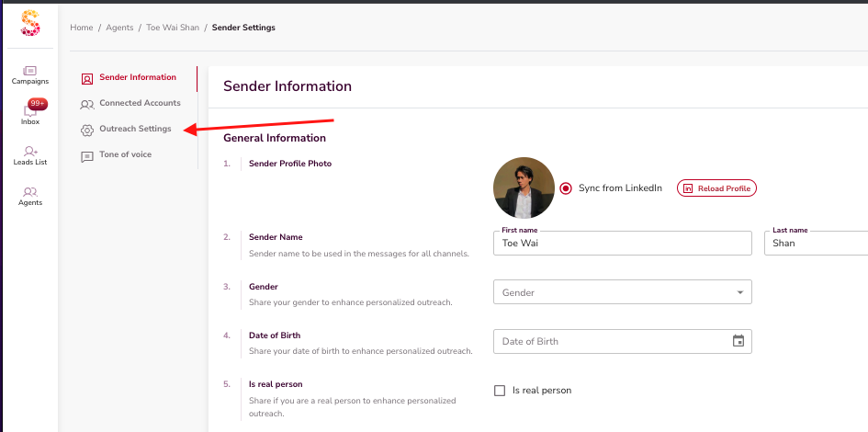This screenshot has width=868, height=432.
Task: Open the Campaigns section icon
Action: click(x=30, y=71)
